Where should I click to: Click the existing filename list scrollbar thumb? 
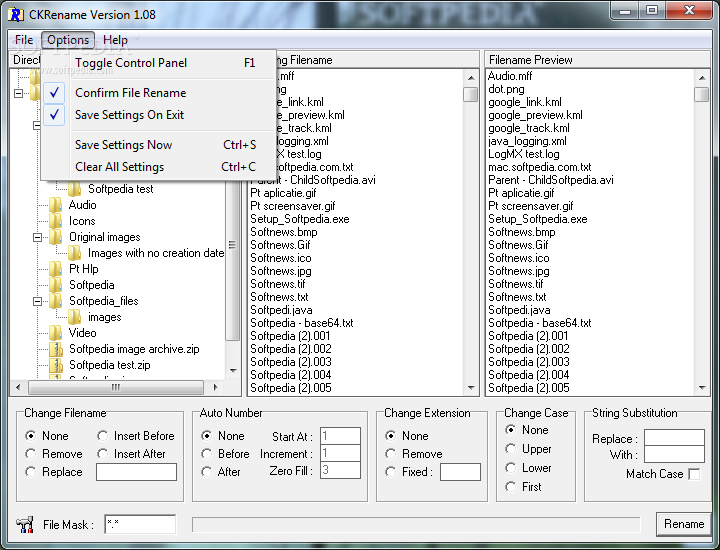pos(471,94)
